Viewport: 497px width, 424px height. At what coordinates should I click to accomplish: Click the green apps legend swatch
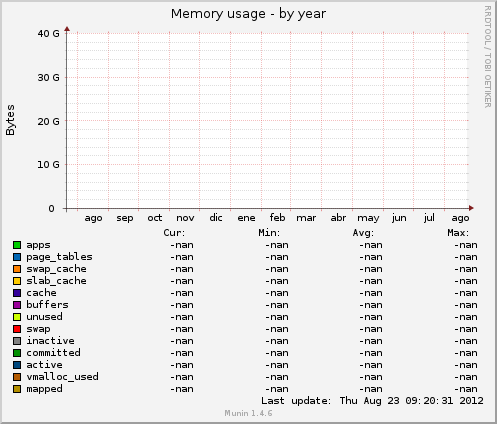point(17,245)
